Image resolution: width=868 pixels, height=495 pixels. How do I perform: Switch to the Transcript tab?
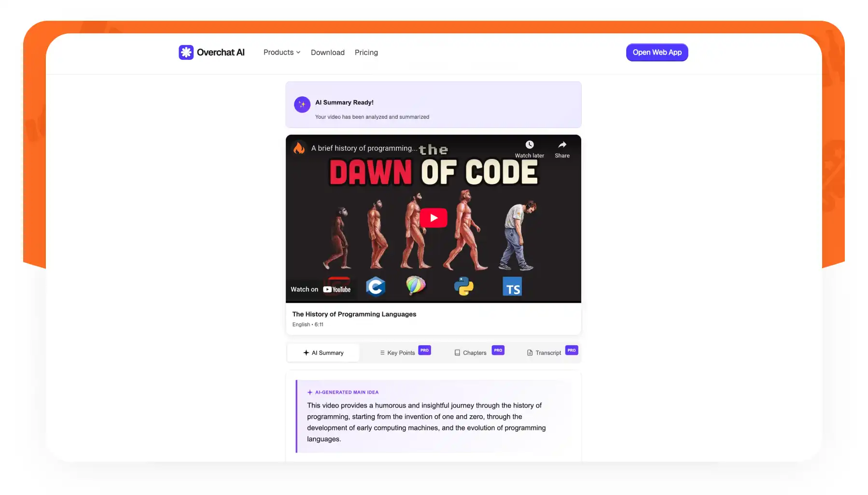click(x=544, y=353)
